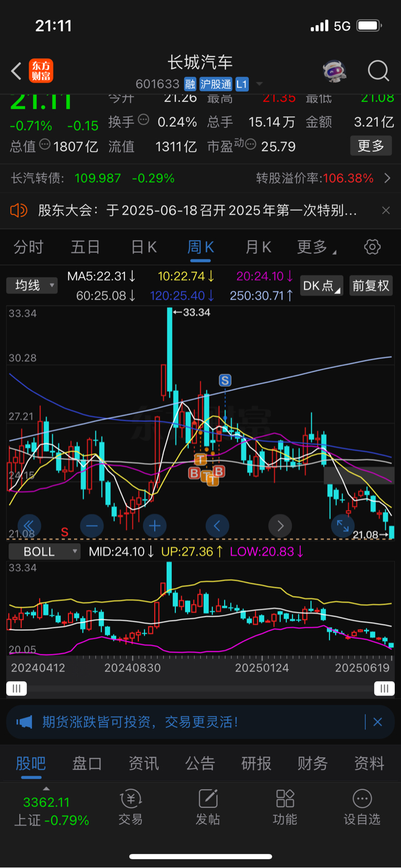The height and width of the screenshot is (868, 401).
Task: Open 发帖 post composer icon
Action: click(208, 808)
